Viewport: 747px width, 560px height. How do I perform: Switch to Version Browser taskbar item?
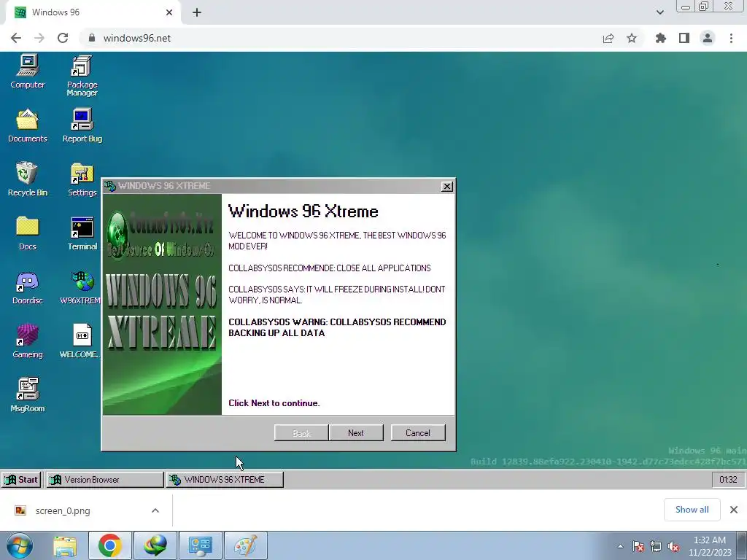[x=104, y=480]
